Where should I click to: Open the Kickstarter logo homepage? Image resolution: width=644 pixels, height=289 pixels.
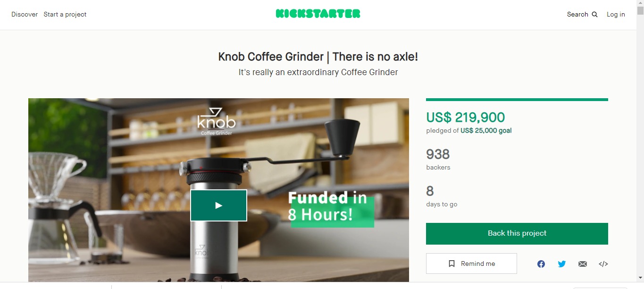coord(318,14)
